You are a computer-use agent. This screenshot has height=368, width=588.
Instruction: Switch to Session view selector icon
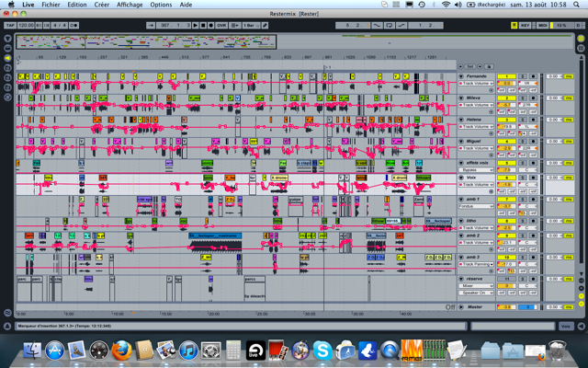coord(581,48)
